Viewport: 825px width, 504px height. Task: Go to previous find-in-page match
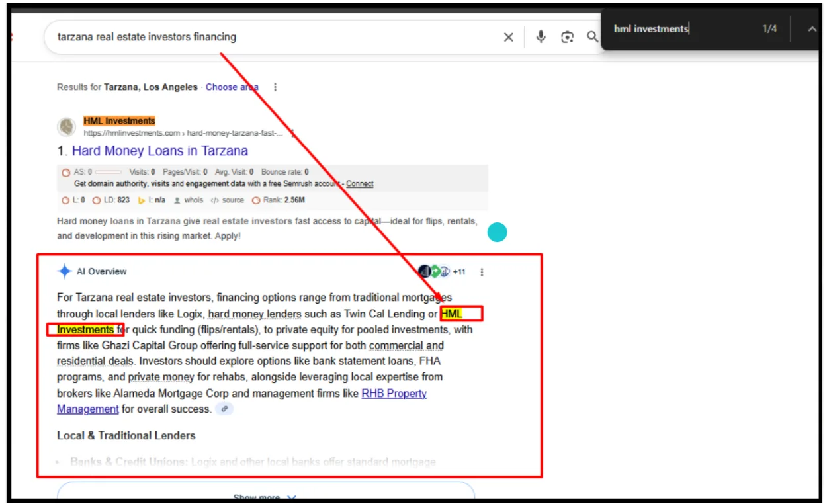point(811,29)
